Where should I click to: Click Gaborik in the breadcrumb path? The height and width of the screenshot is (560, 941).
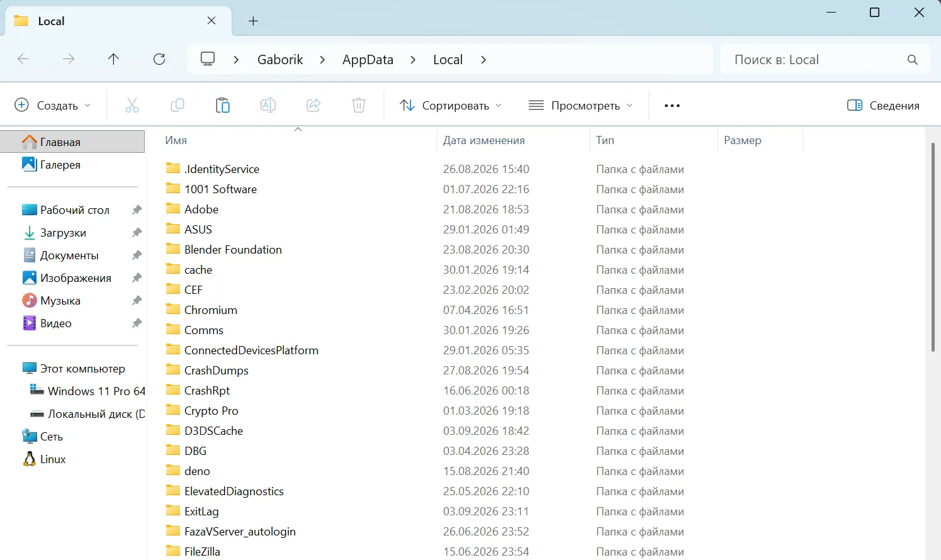tap(280, 60)
